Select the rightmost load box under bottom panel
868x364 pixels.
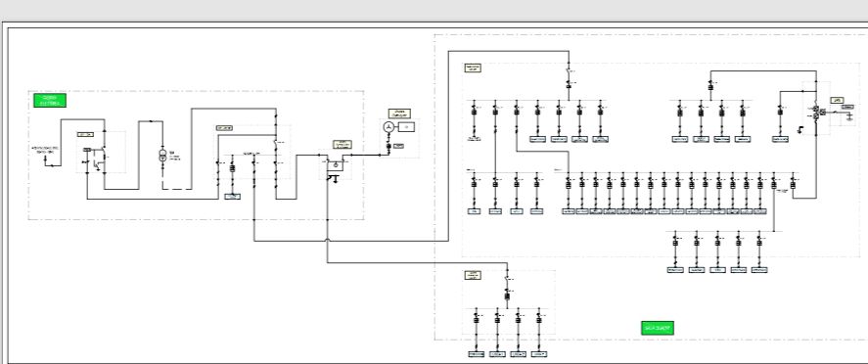point(539,354)
